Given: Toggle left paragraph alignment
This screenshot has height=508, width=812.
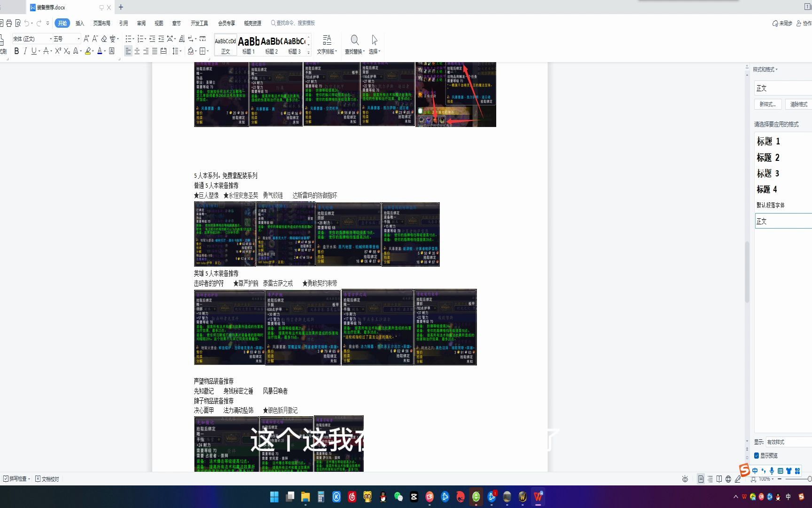Looking at the screenshot, I should [x=128, y=51].
